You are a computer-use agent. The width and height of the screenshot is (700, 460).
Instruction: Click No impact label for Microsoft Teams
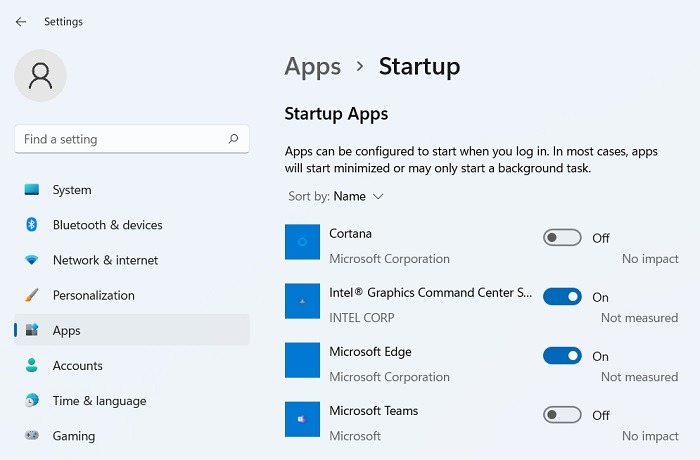[650, 436]
